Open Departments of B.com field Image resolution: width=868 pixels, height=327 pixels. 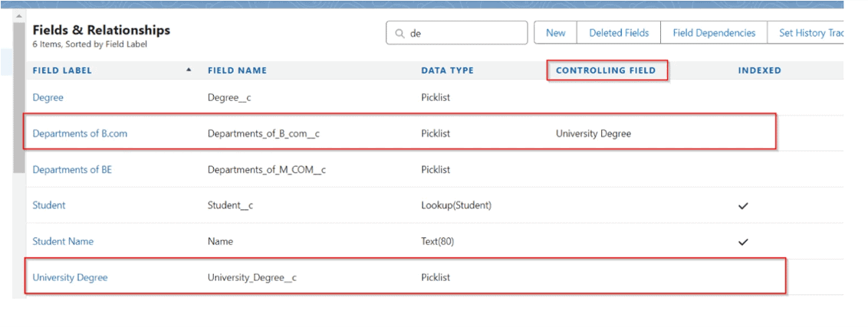click(x=80, y=133)
